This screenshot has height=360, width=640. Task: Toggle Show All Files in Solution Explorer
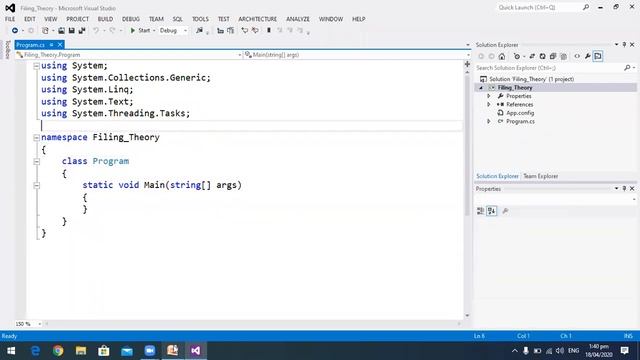click(564, 56)
